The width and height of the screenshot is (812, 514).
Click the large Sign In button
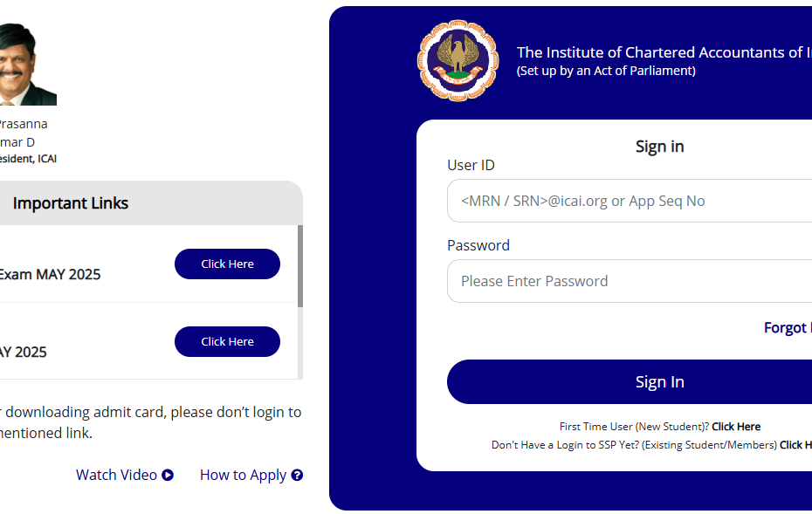(x=630, y=381)
